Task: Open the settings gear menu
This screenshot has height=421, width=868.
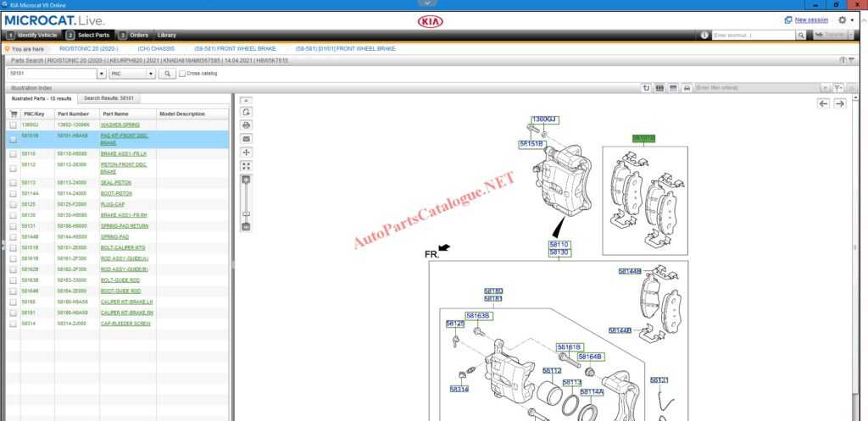Action: tap(842, 19)
